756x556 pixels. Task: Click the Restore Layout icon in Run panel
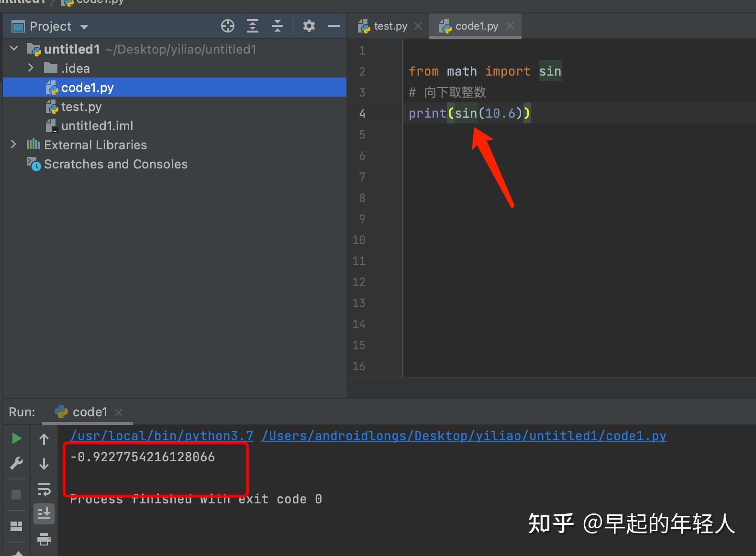pyautogui.click(x=16, y=526)
